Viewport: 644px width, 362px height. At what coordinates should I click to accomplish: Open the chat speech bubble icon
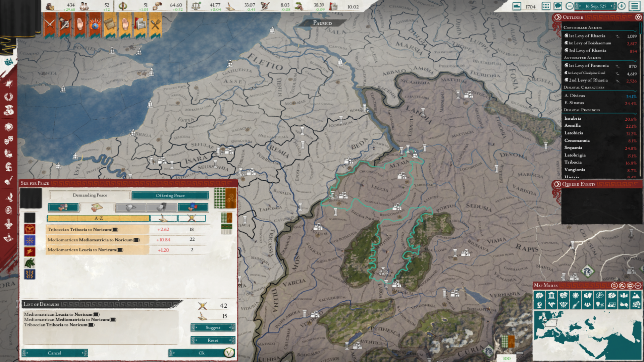click(x=558, y=6)
